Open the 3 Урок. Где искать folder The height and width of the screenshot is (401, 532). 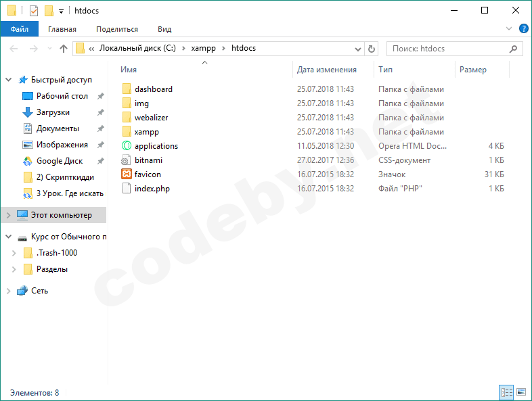click(x=70, y=193)
